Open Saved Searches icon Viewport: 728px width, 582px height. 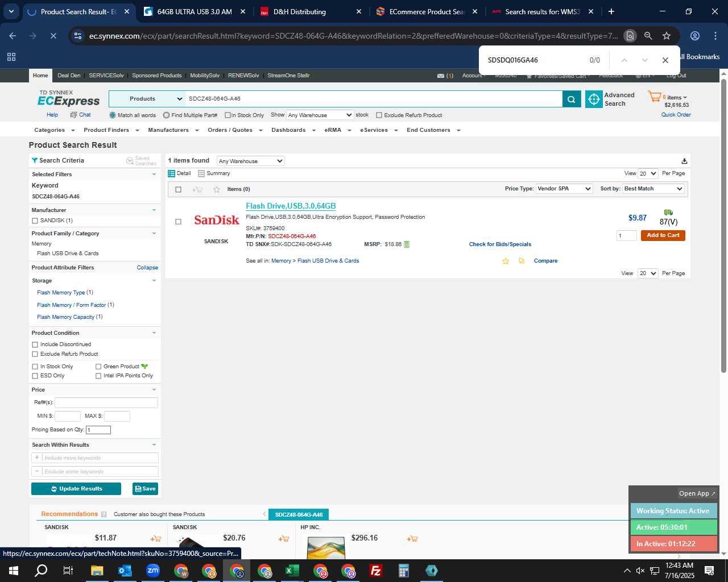pos(130,161)
